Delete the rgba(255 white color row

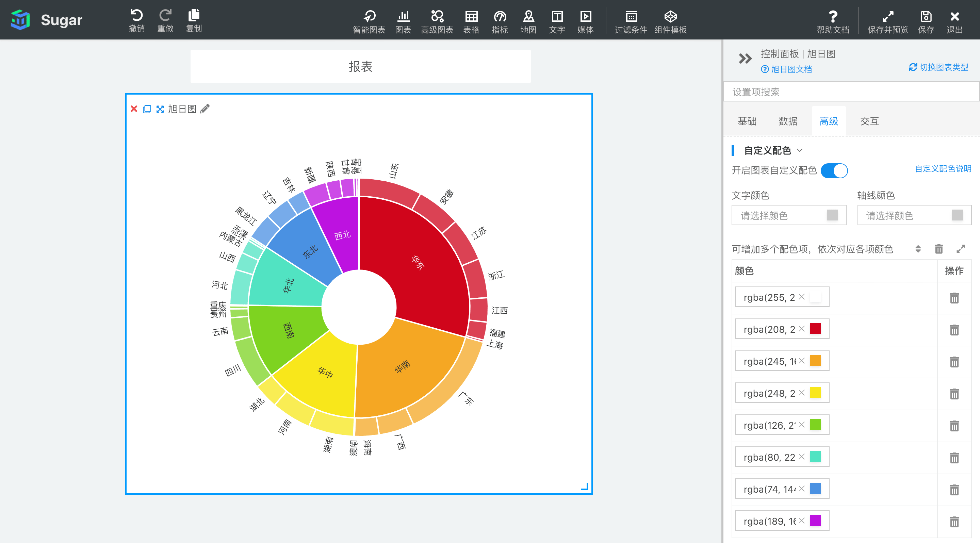954,298
